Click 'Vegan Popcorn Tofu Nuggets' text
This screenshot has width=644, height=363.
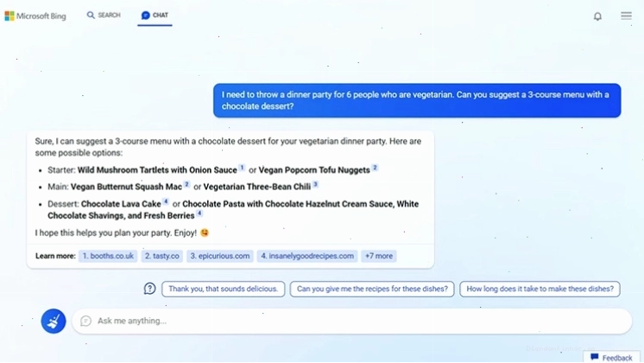(x=314, y=170)
